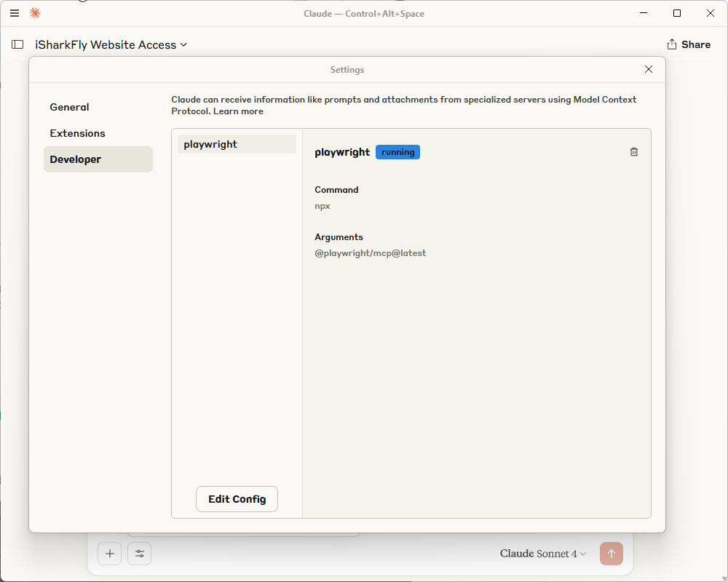Expand the iSharkFly Website Access dropdown
The height and width of the screenshot is (582, 728).
tap(111, 44)
